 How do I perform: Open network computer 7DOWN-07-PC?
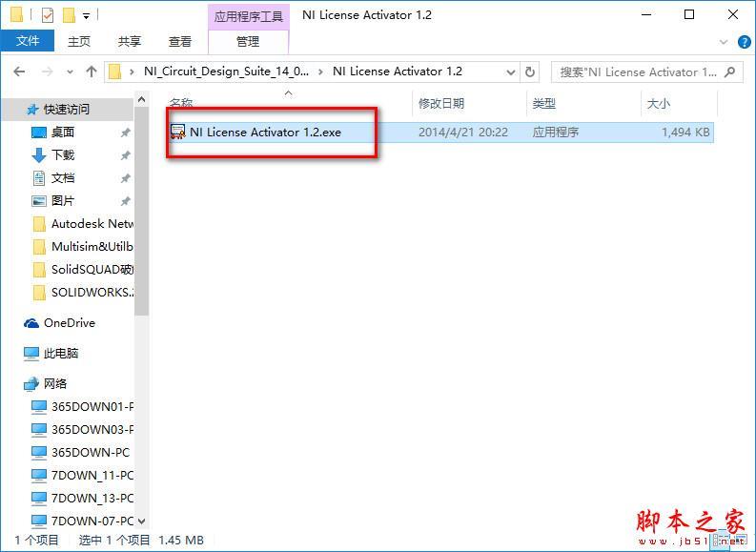pyautogui.click(x=82, y=521)
